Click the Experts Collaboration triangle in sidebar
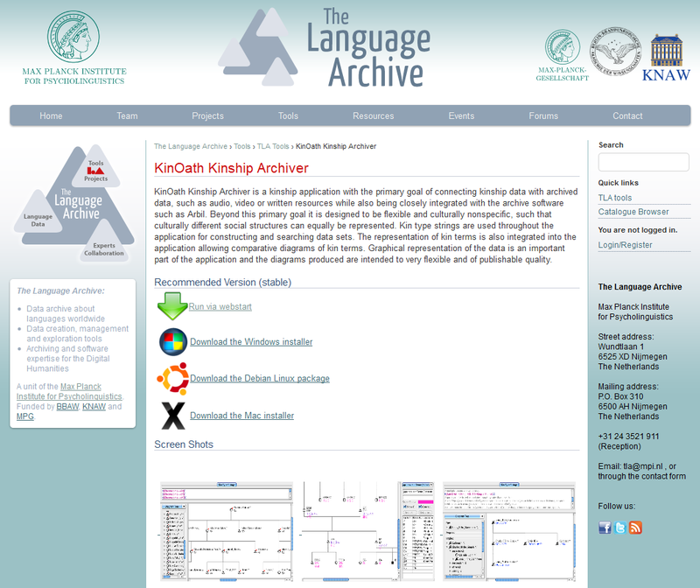 pyautogui.click(x=104, y=243)
